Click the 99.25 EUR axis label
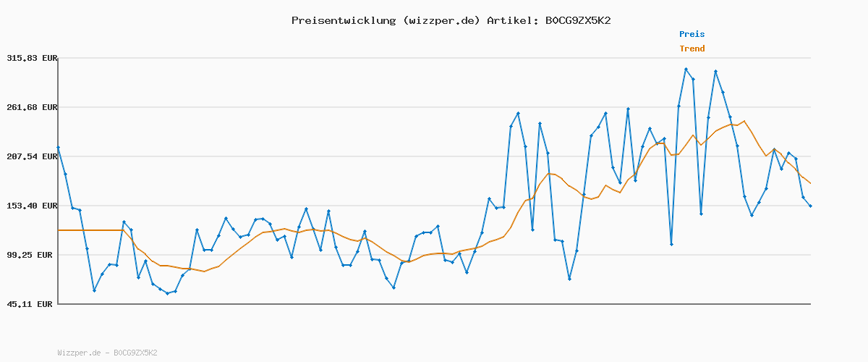This screenshot has height=362, width=868. point(33,255)
